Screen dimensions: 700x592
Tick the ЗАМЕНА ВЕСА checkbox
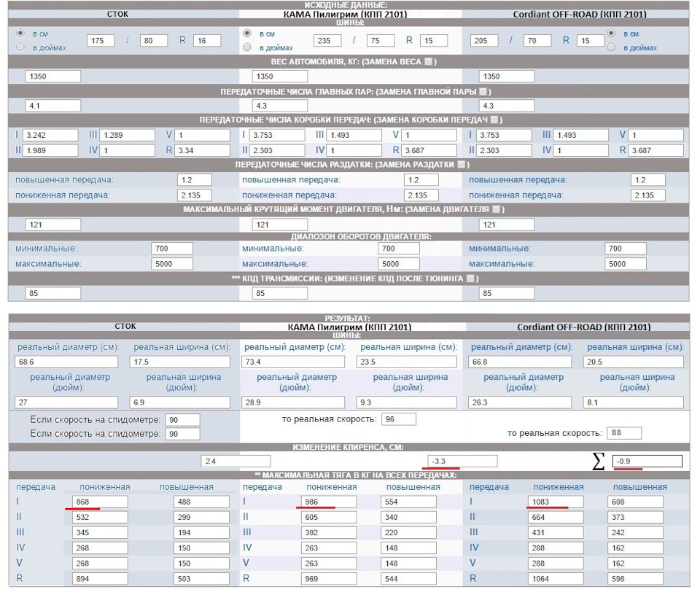click(428, 62)
